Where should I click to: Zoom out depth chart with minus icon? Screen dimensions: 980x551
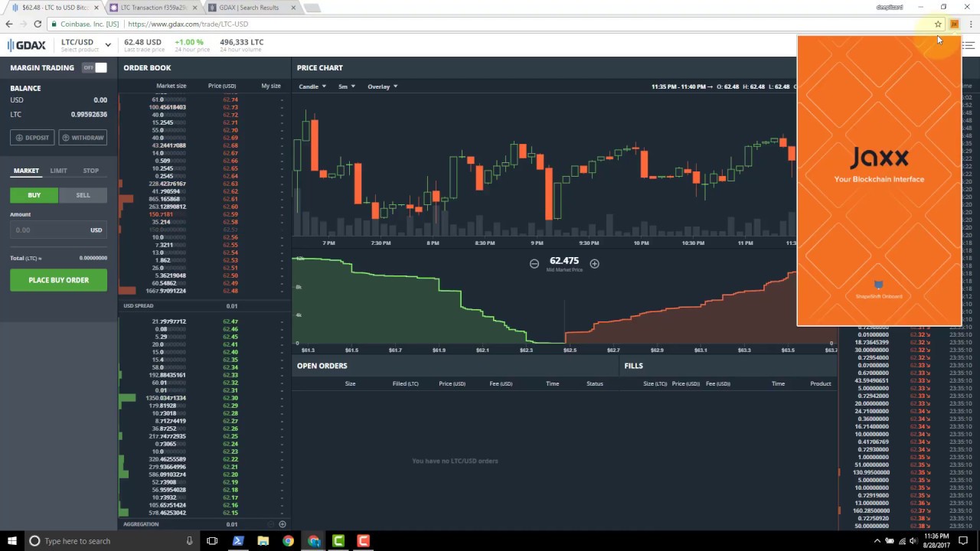534,263
